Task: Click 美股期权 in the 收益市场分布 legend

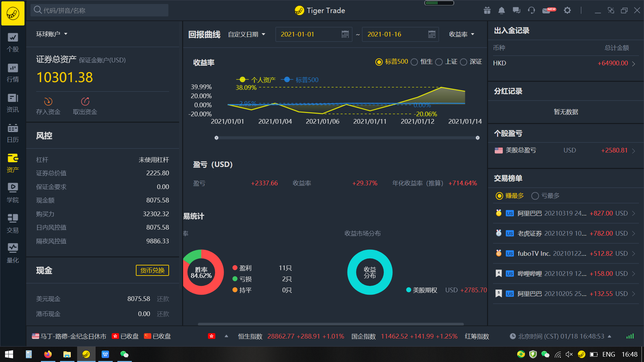Action: 422,290
